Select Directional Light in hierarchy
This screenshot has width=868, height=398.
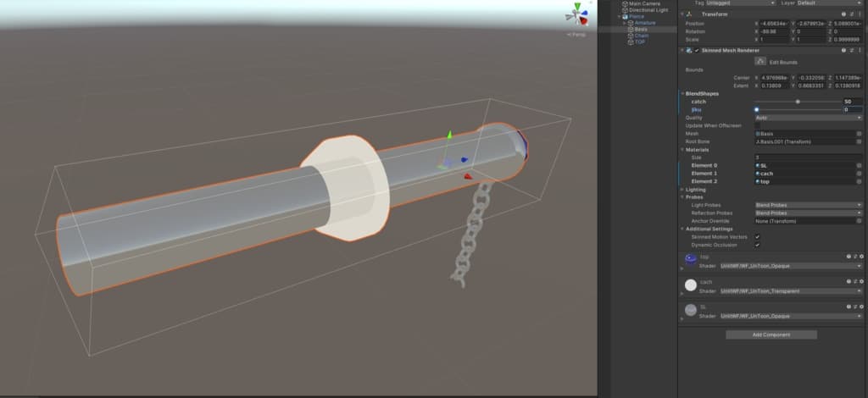click(648, 9)
